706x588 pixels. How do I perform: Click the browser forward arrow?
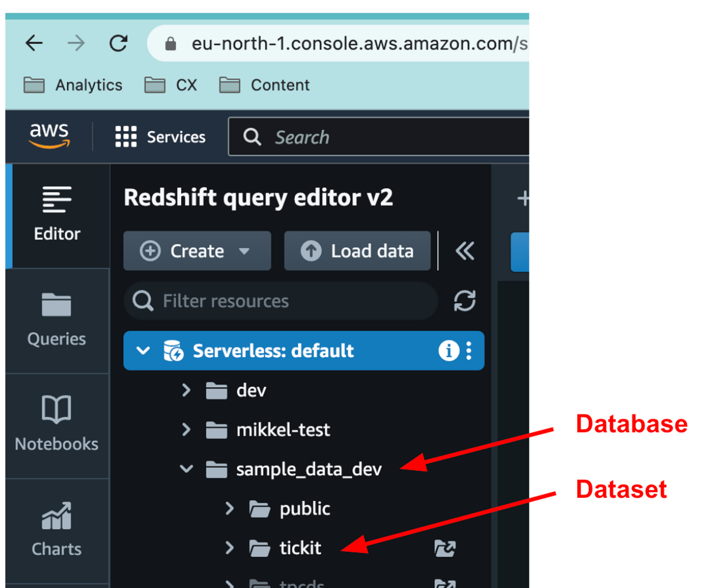click(76, 43)
